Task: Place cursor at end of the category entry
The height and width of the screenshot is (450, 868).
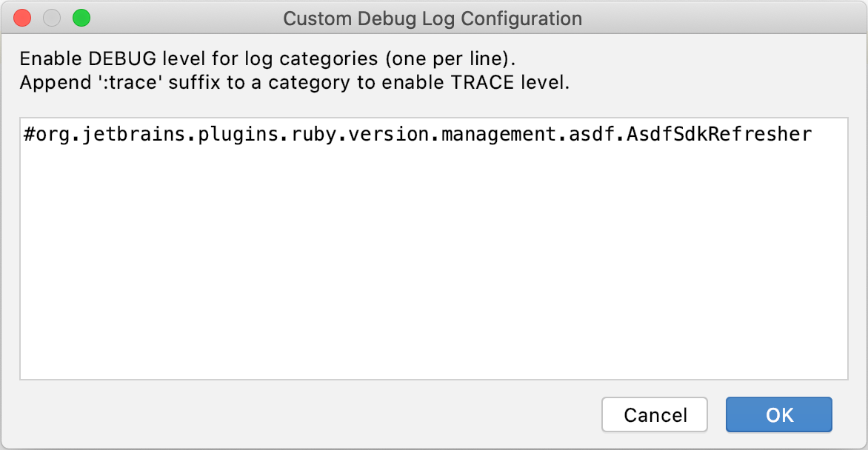Action: coord(815,134)
